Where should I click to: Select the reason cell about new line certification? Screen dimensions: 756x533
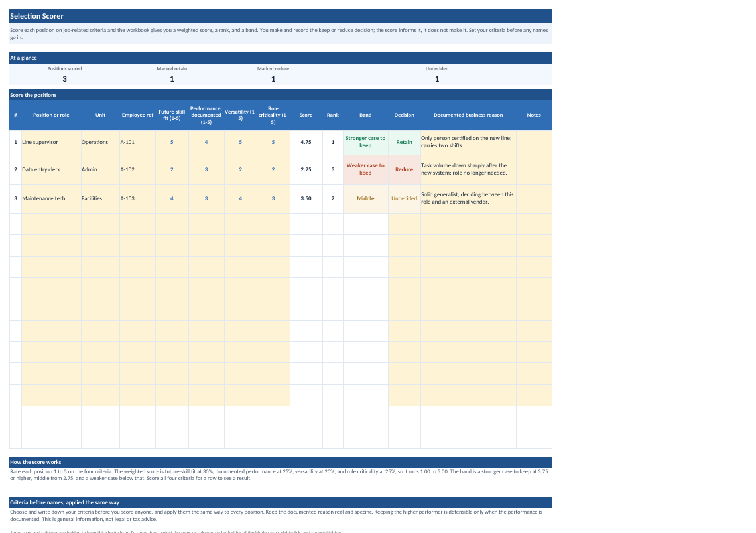click(468, 143)
